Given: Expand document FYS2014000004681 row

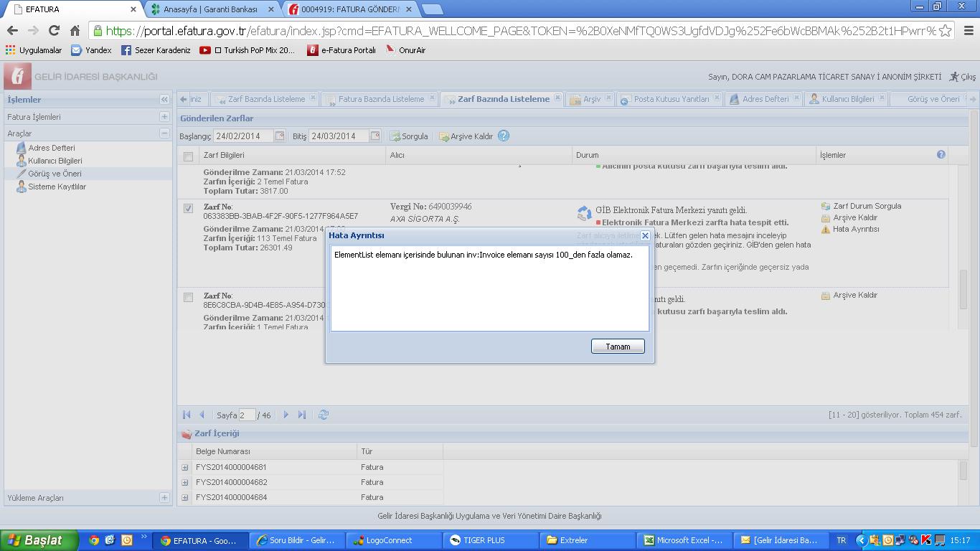Looking at the screenshot, I should pyautogui.click(x=185, y=467).
